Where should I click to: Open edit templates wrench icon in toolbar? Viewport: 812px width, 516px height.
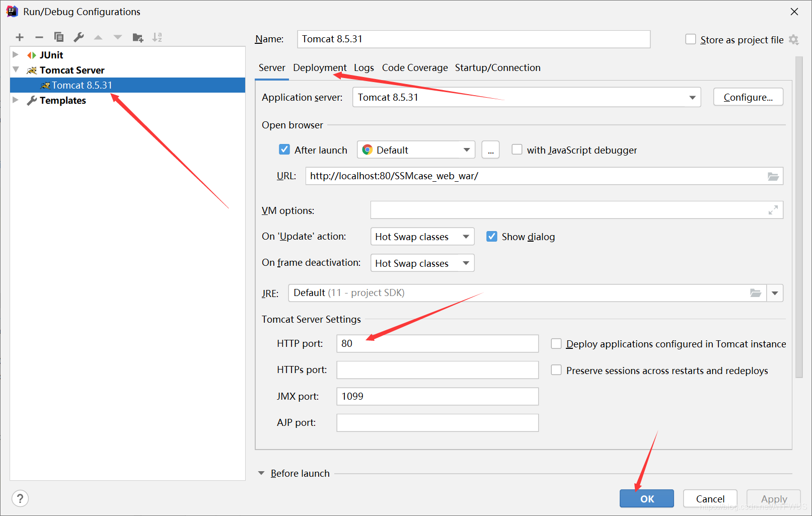[79, 37]
